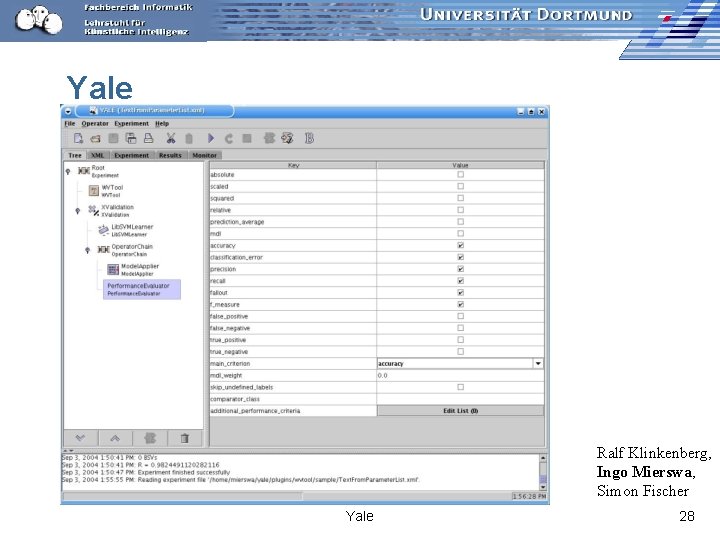Screen dimensions: 720x540
Task: Click the comparator_class value field
Action: click(460, 399)
